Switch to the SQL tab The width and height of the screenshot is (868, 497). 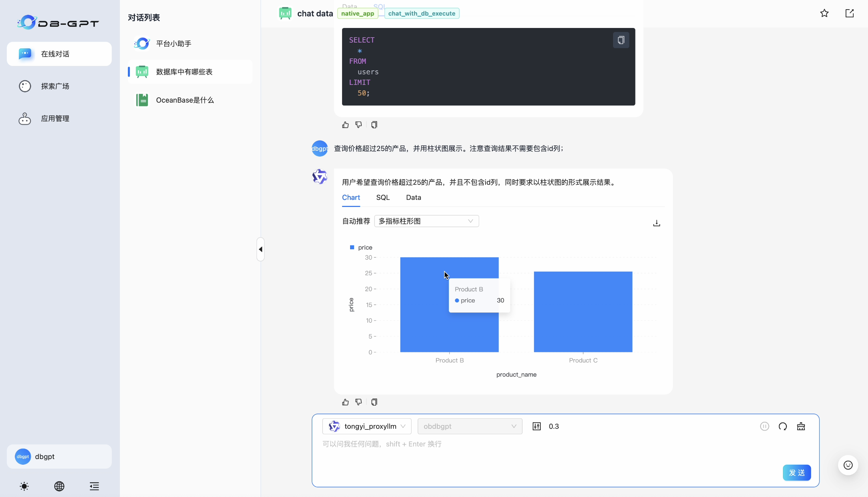click(x=382, y=197)
